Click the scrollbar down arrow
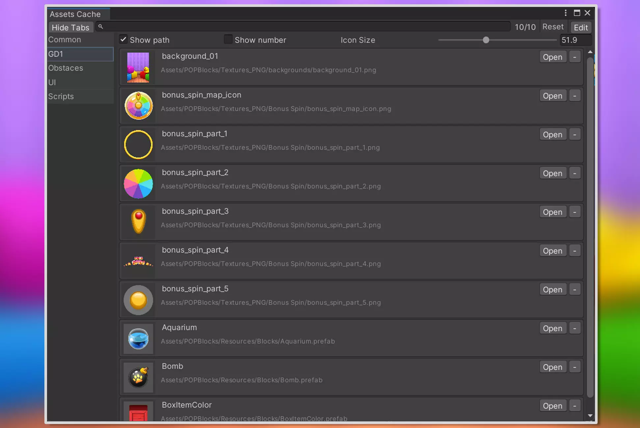The height and width of the screenshot is (428, 640). tap(590, 416)
